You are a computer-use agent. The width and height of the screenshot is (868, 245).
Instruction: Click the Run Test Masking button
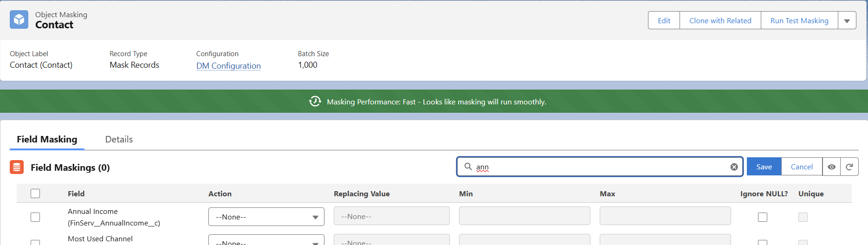799,21
